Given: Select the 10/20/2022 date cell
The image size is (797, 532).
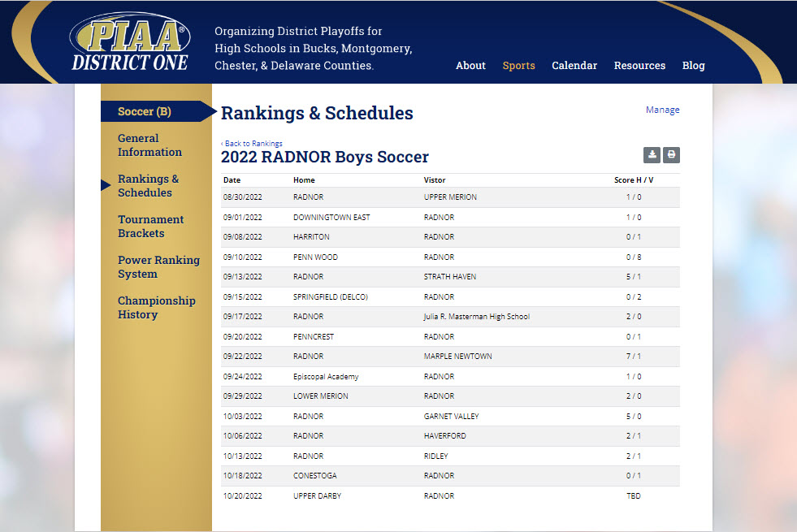Looking at the screenshot, I should point(242,496).
